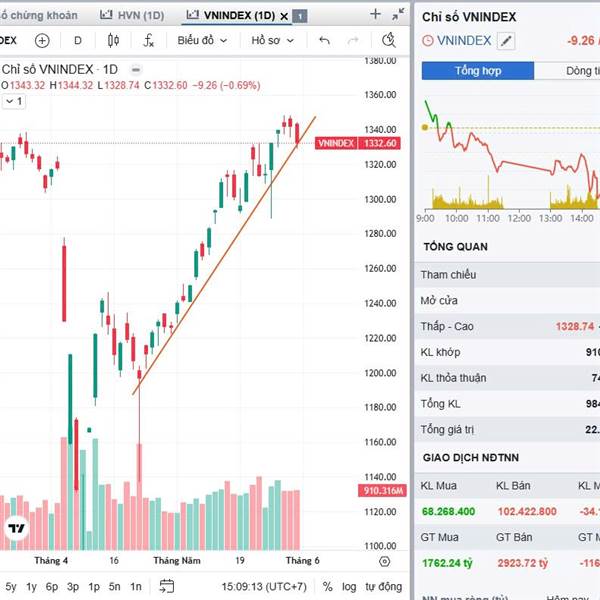Screen dimensions: 600x600
Task: Open chart axis settings gear icon
Action: [385, 561]
